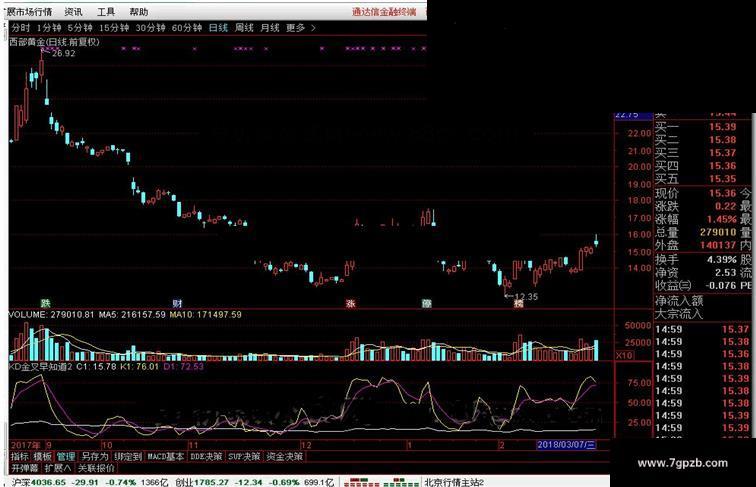Viewport: 756px width, 487px height.
Task: Click the red-green market breadth indicator
Action: click(x=381, y=482)
